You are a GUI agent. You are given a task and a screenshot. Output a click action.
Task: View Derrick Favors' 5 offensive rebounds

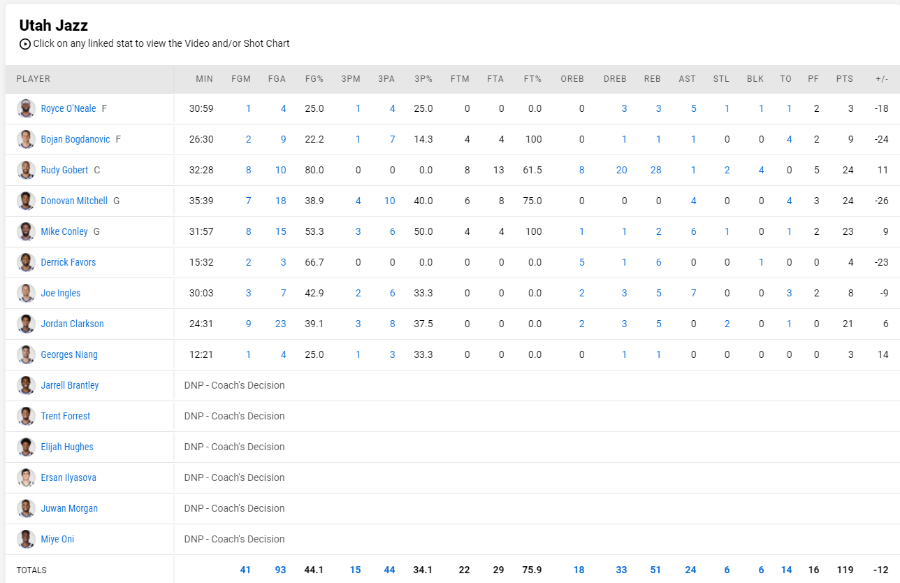pyautogui.click(x=581, y=262)
